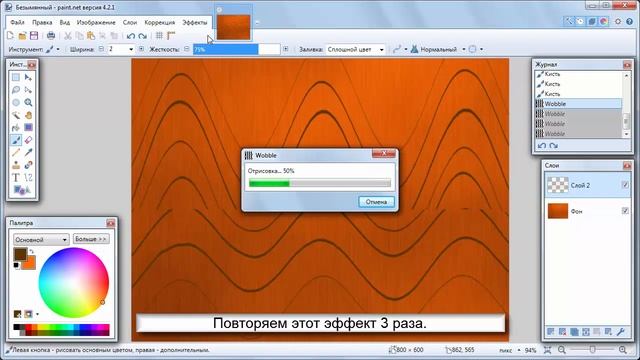This screenshot has width=640, height=360.
Task: Open the Изображение menu
Action: point(96,22)
